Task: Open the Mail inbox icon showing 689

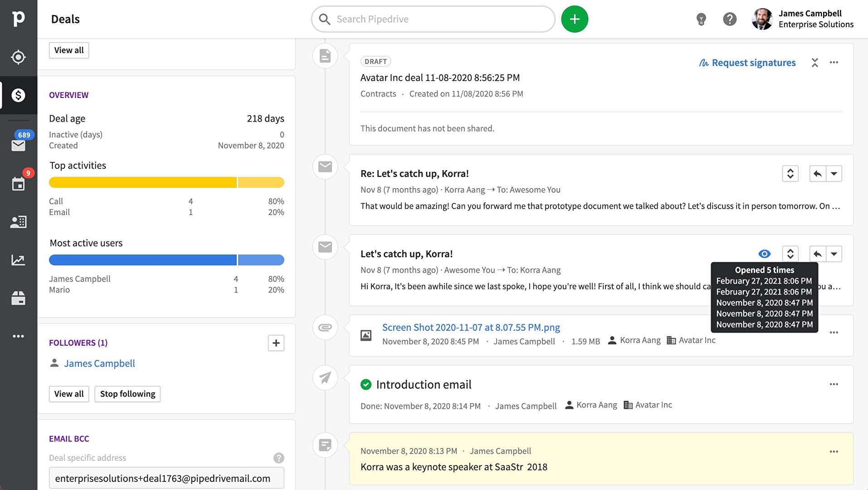Action: pos(19,145)
